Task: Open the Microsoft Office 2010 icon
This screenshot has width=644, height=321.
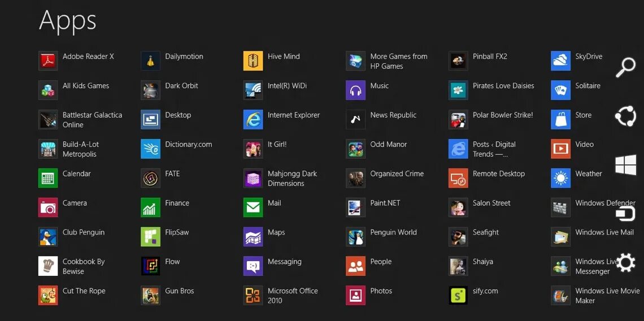Action: pos(253,295)
